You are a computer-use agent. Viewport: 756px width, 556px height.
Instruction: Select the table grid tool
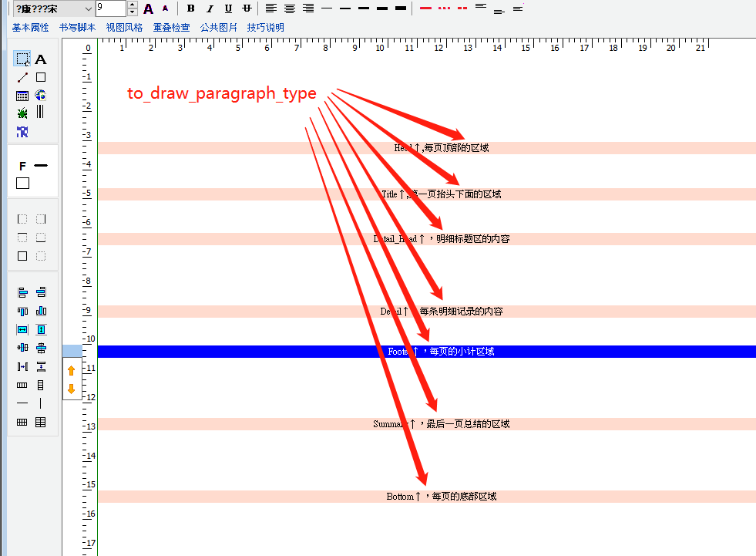pyautogui.click(x=22, y=96)
